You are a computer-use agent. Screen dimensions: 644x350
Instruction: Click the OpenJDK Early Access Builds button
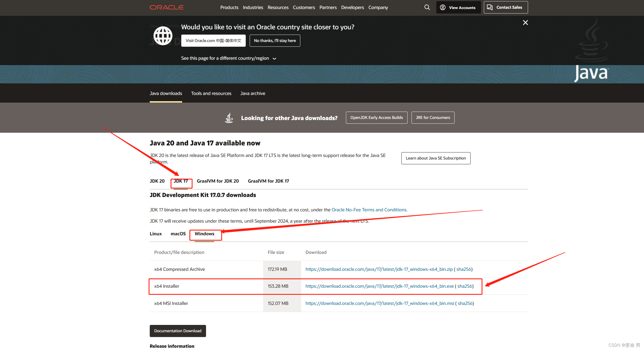[376, 118]
